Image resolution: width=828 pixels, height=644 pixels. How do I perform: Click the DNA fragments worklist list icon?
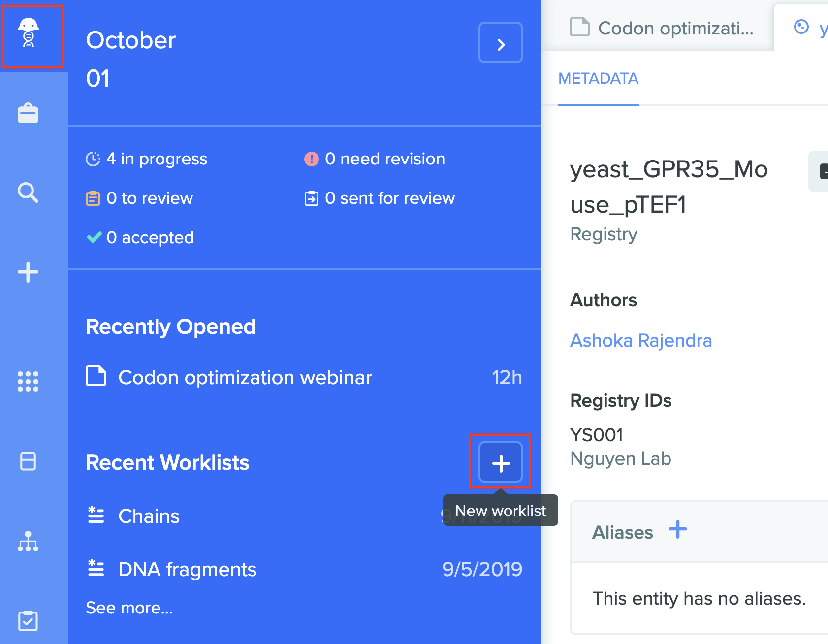pos(96,568)
